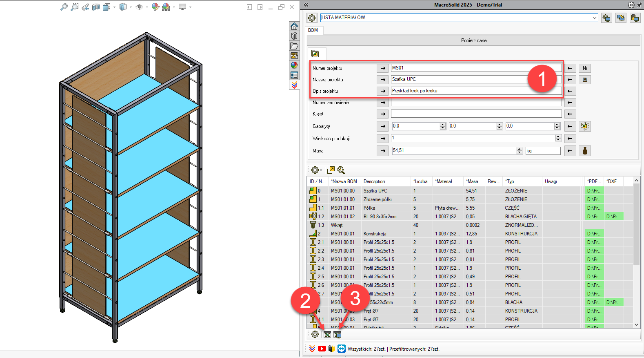Viewport: 644px width, 358px height.
Task: Select the Szafka UPC row in table
Action: click(470, 191)
